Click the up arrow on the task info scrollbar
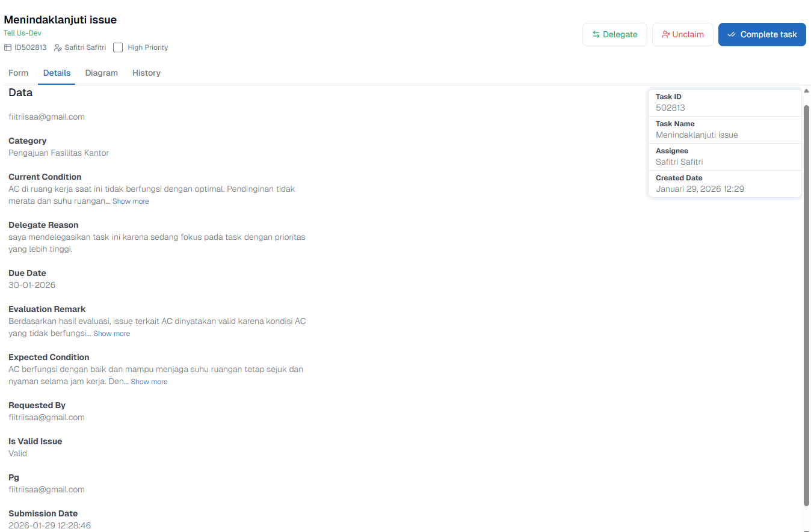This screenshot has width=811, height=532. coord(805,91)
